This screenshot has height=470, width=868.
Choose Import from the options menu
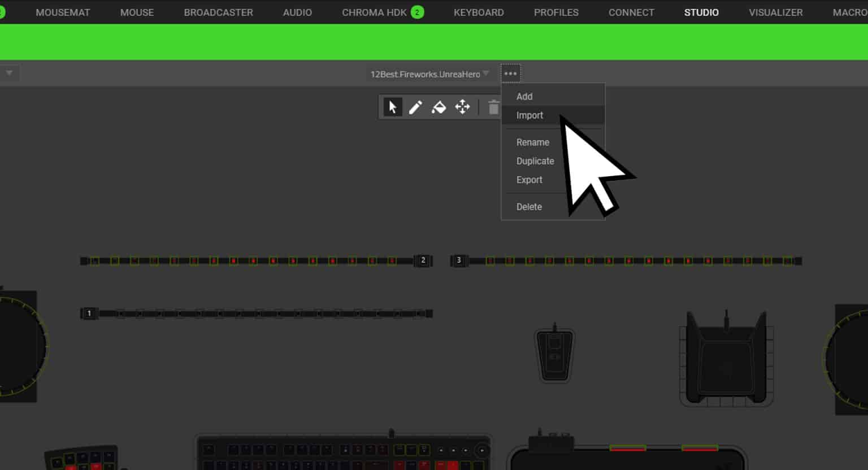pos(529,115)
